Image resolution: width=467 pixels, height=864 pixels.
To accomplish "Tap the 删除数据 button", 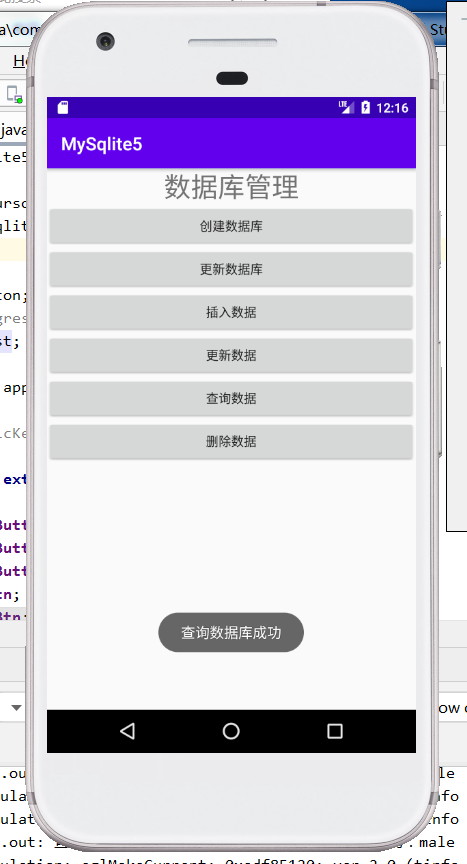I will pyautogui.click(x=231, y=441).
